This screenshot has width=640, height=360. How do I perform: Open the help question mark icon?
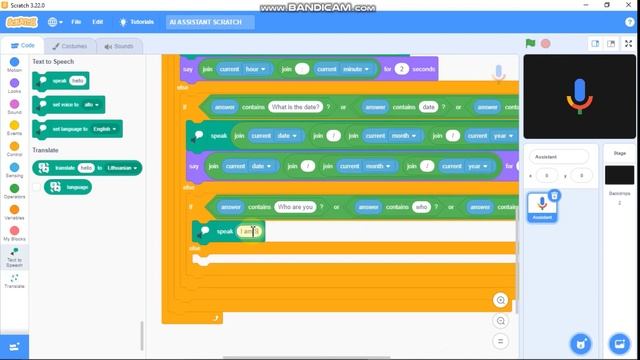(629, 22)
